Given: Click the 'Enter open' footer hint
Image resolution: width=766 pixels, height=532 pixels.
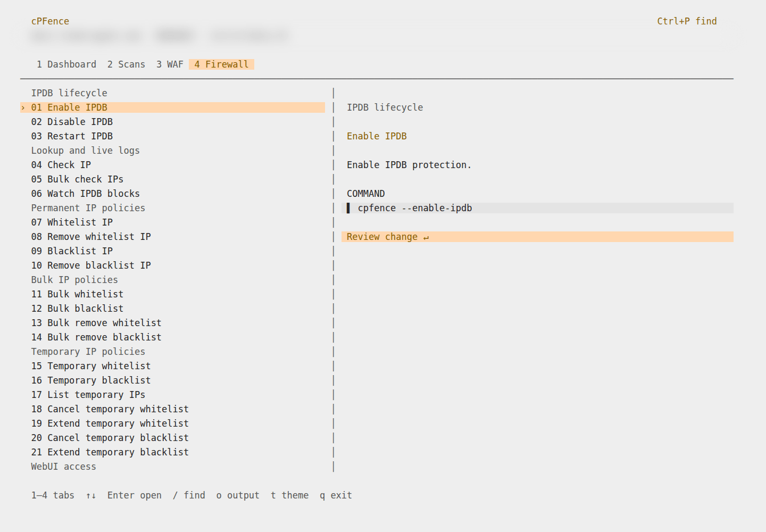Looking at the screenshot, I should coord(134,495).
